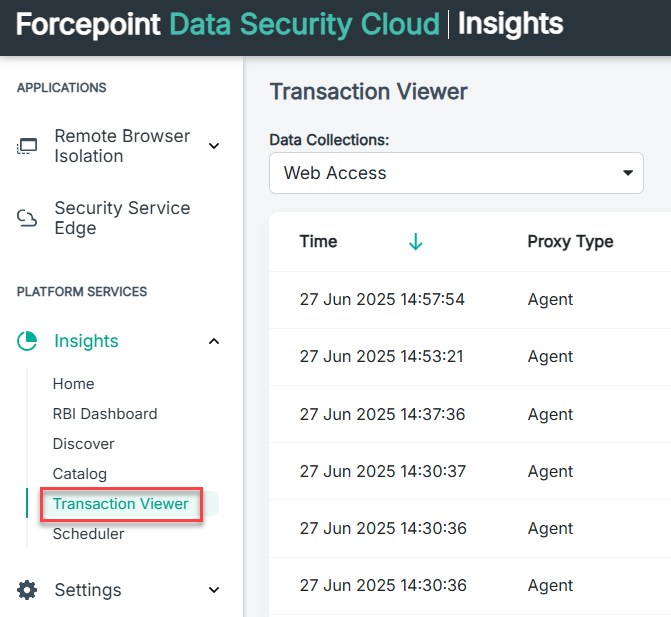
Task: Sort by the Time column header
Action: (318, 241)
